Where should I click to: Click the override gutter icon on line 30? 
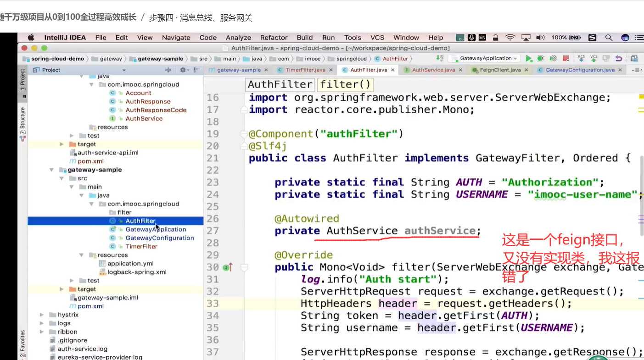tap(227, 267)
